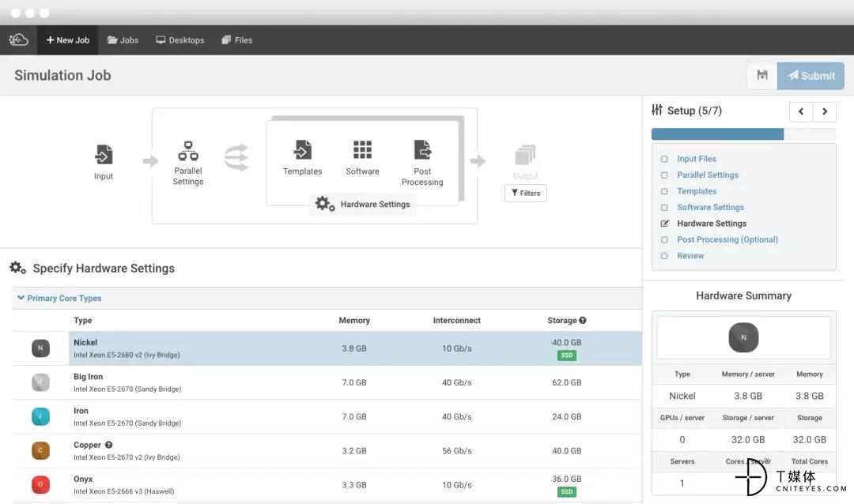854x504 pixels.
Task: Click the cloud logo in navbar
Action: coord(18,39)
